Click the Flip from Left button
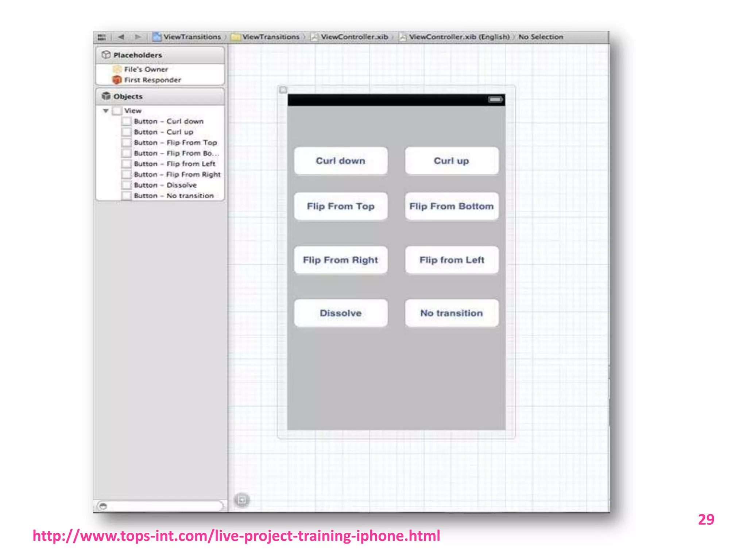The image size is (747, 560). 452,260
